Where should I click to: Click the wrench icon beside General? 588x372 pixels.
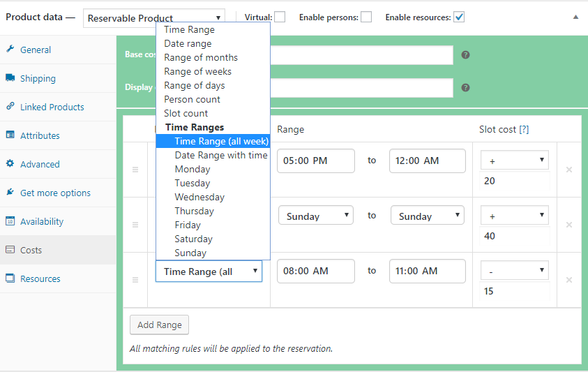point(10,50)
